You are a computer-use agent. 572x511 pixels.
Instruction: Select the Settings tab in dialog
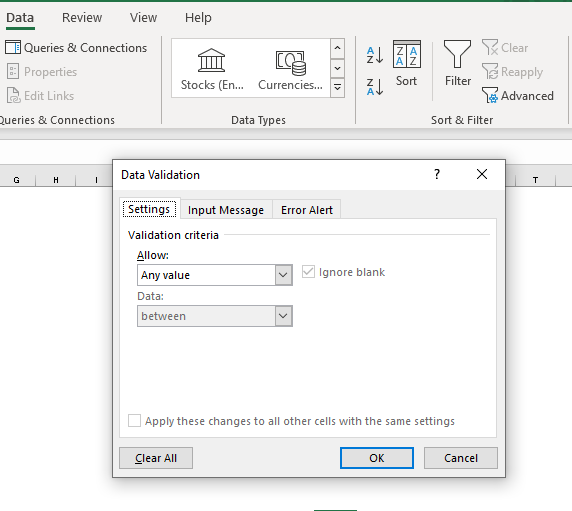149,209
